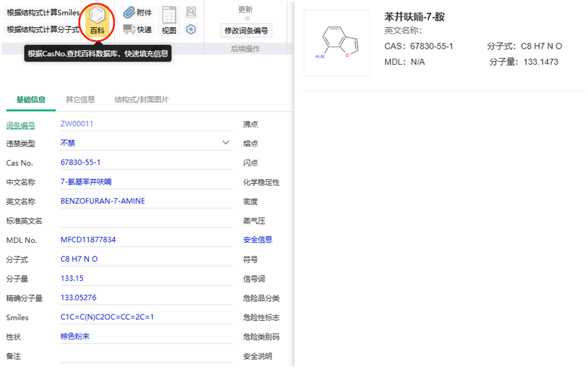Image resolution: width=588 pixels, height=368 pixels.
Task: Click the 危险品分类 label
Action: tap(261, 298)
